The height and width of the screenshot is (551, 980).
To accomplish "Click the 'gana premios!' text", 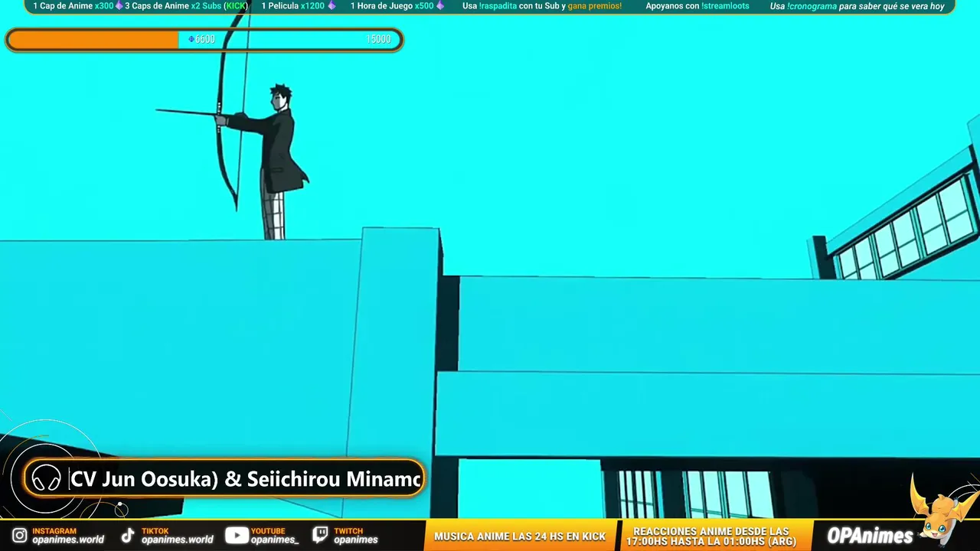I will pyautogui.click(x=595, y=6).
